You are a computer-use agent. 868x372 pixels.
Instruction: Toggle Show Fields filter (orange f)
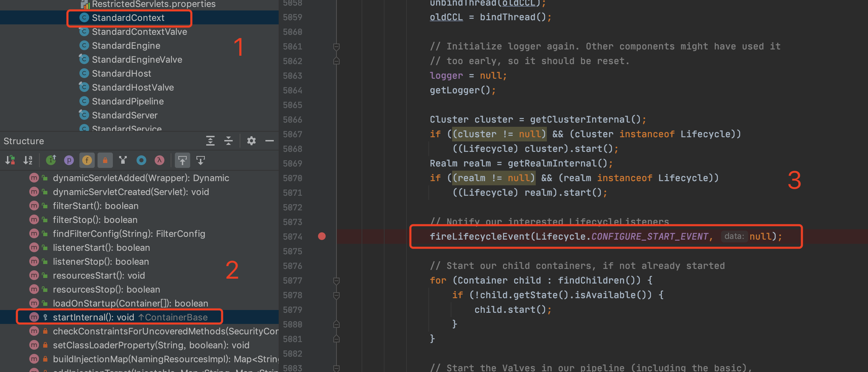(87, 160)
